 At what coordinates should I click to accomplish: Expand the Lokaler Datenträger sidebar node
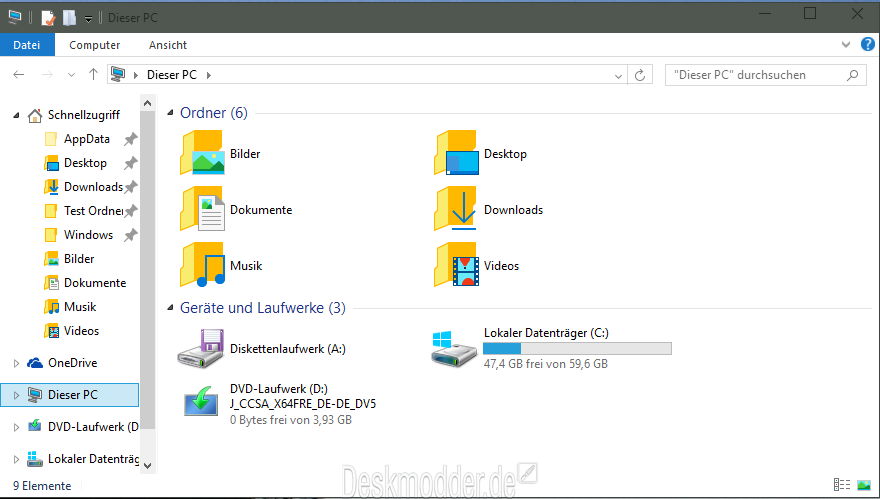(16, 460)
